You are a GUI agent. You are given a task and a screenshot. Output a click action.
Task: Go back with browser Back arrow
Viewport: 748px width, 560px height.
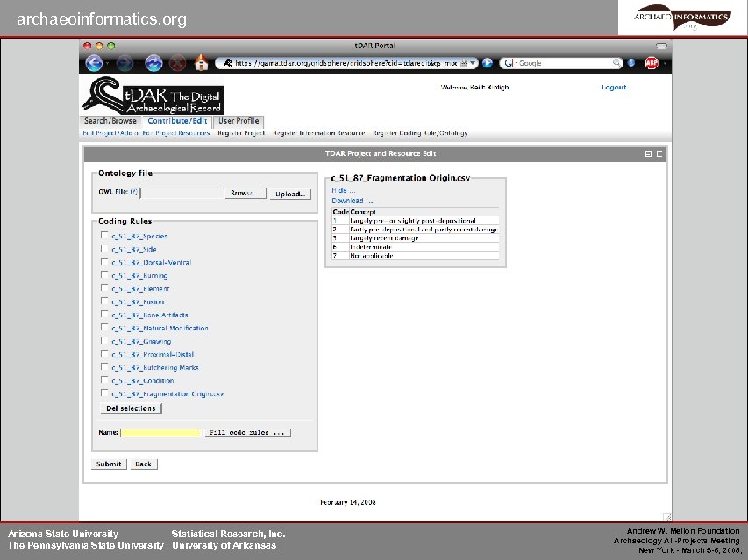click(94, 63)
